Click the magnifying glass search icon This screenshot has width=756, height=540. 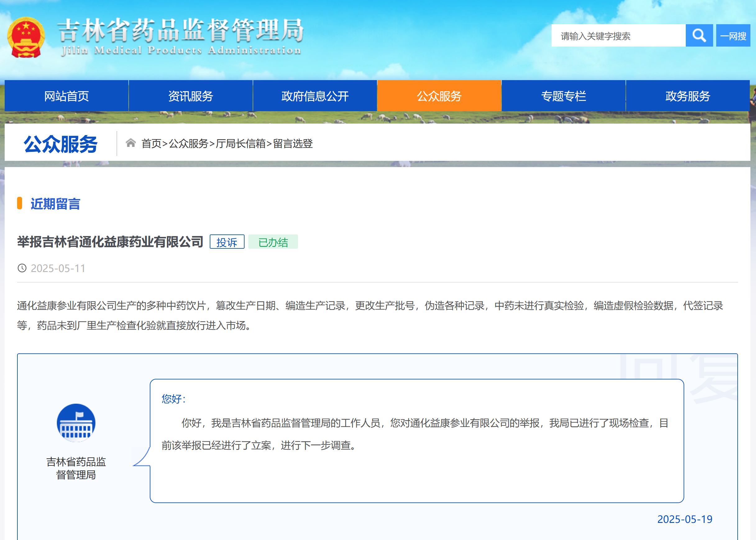click(699, 35)
